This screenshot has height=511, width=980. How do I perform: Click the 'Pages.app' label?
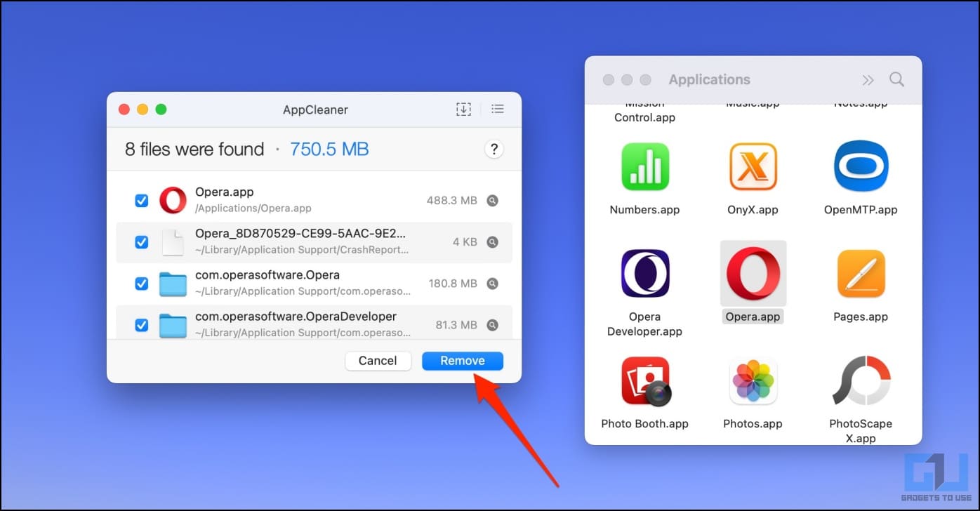(861, 317)
